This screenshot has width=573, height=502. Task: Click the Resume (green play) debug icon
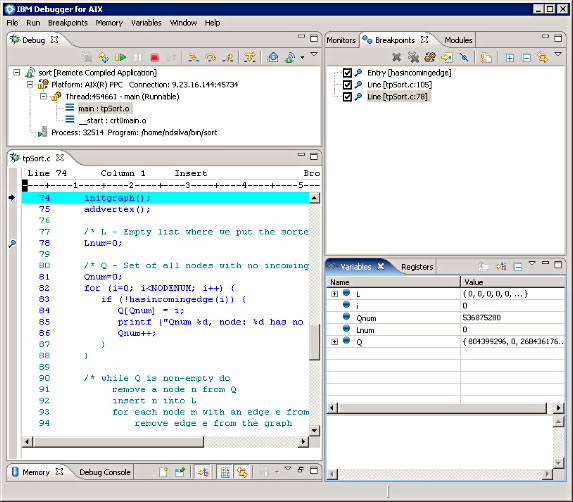click(x=121, y=57)
